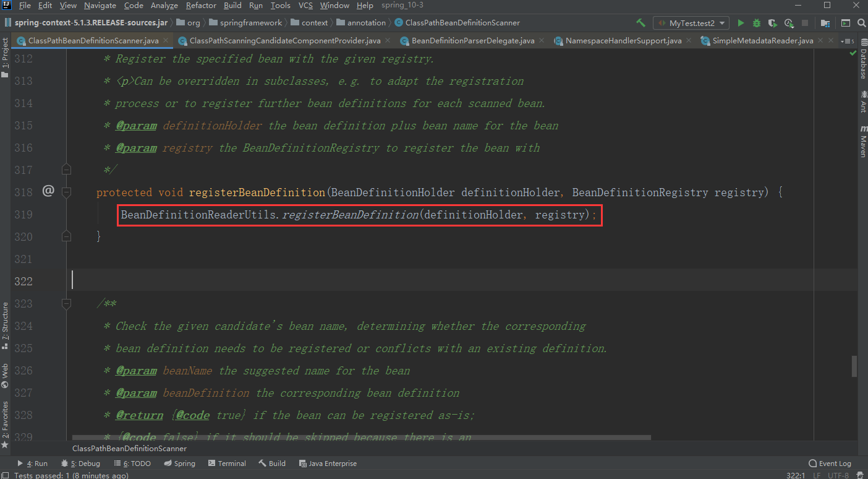Viewport: 868px width, 479px height.
Task: Open Project Structure folder icon
Action: 825,23
